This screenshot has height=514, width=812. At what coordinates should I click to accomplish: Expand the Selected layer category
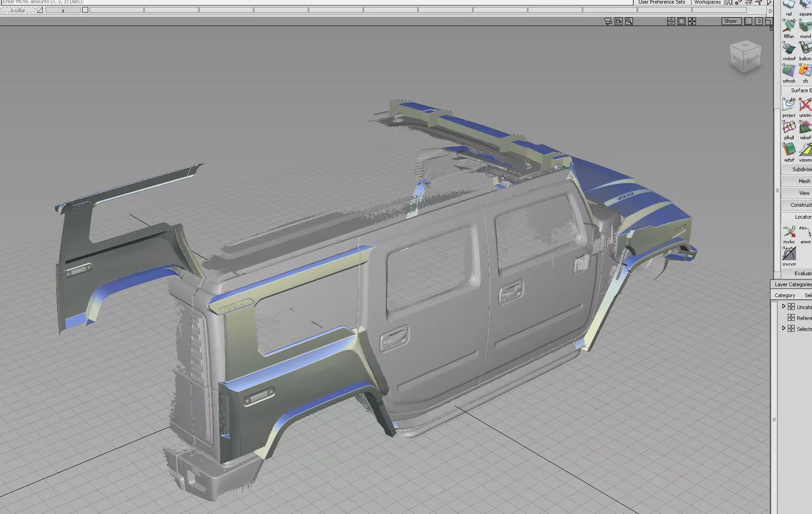[783, 328]
